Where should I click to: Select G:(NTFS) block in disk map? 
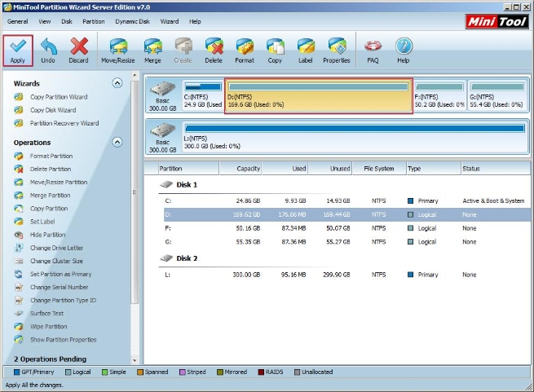496,95
